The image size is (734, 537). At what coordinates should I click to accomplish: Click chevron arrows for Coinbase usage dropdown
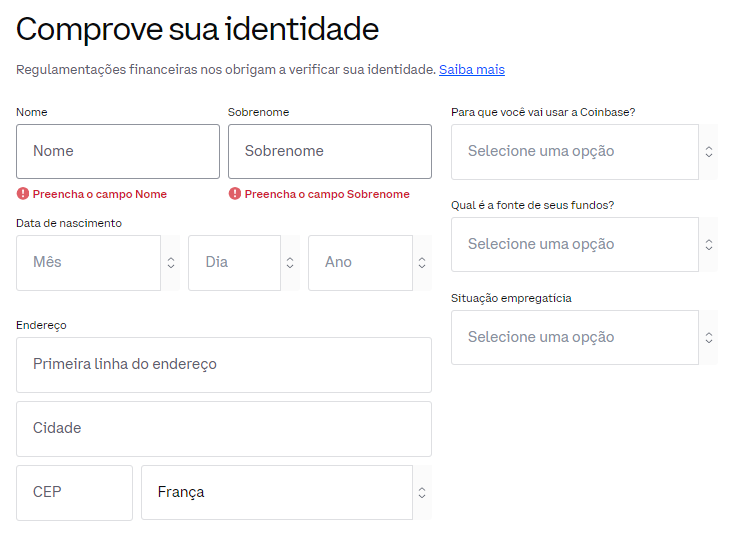point(708,152)
